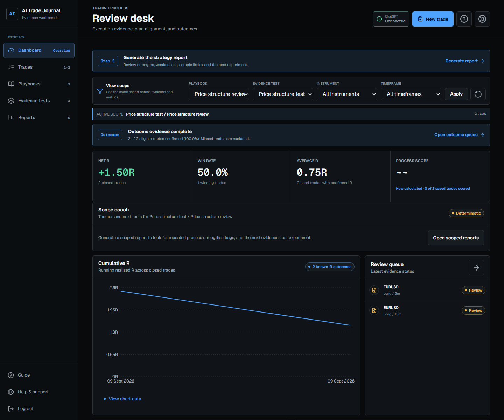Click the Log out sidebar item
The image size is (504, 420).
click(39, 409)
